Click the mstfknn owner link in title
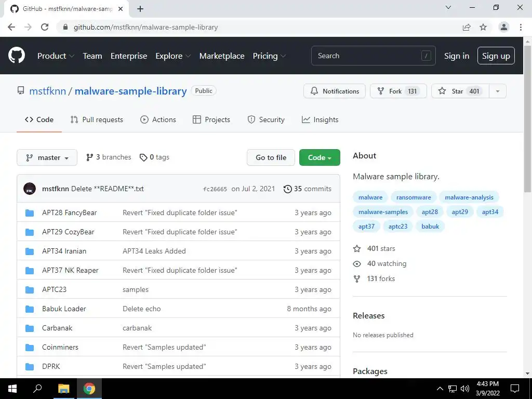The image size is (532, 399). click(47, 91)
